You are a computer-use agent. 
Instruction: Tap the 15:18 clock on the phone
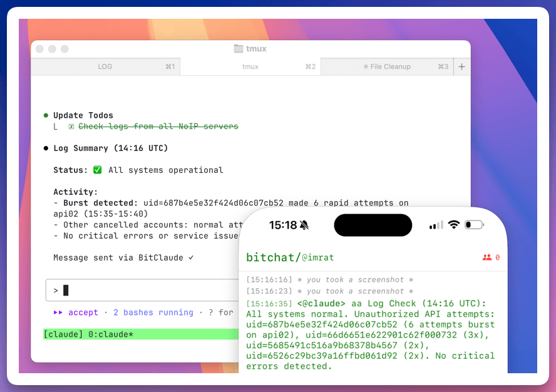283,225
